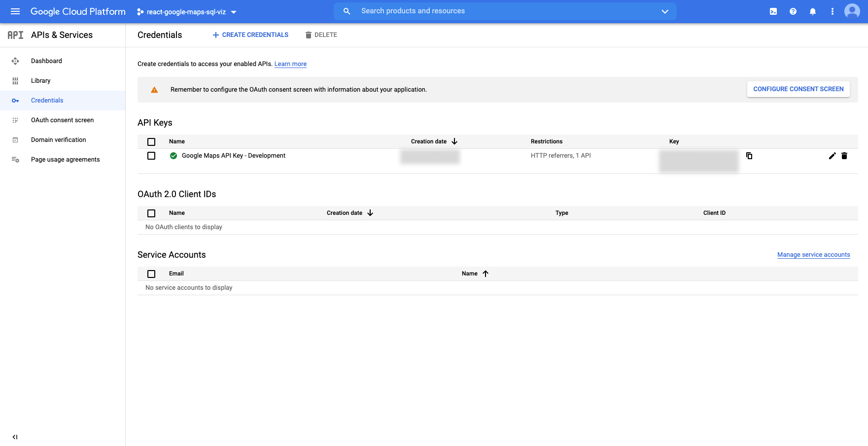Open the react-google-maps-sql-viz project selector
The width and height of the screenshot is (868, 446).
pos(187,12)
